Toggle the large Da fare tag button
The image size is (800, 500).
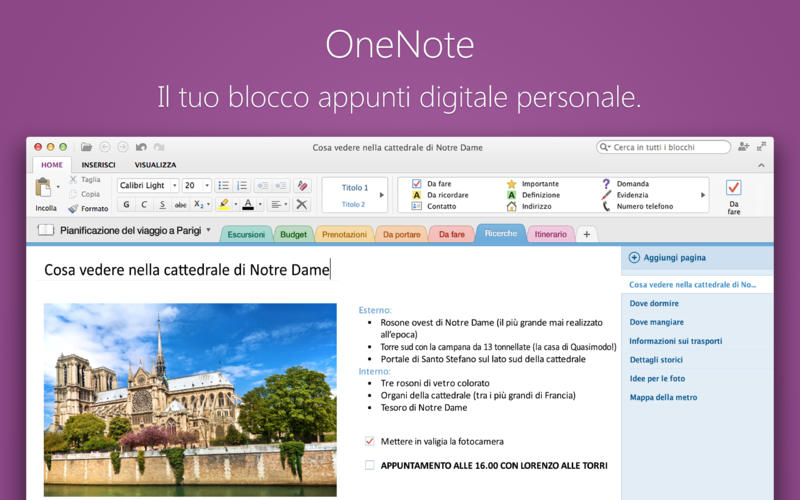click(733, 188)
